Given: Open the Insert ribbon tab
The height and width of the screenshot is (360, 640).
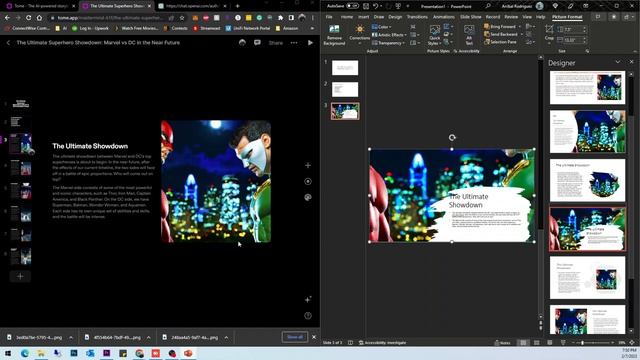Looking at the screenshot, I should pyautogui.click(x=363, y=17).
